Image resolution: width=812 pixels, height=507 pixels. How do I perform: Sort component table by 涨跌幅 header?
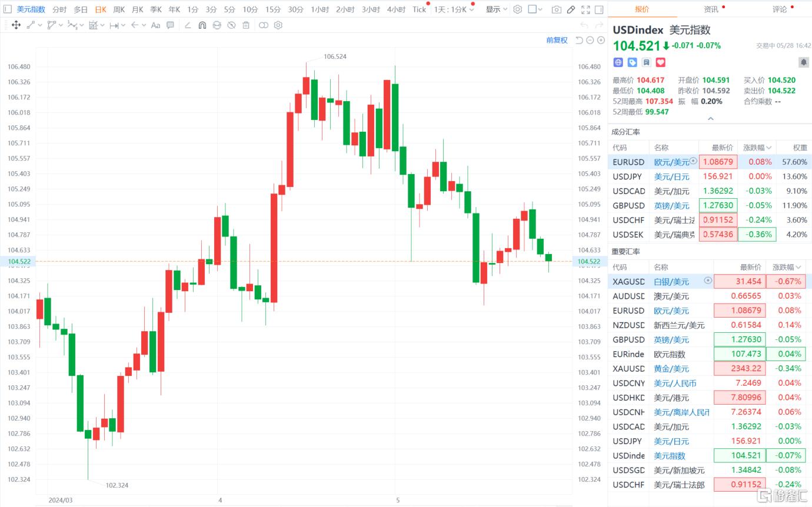[x=757, y=147]
